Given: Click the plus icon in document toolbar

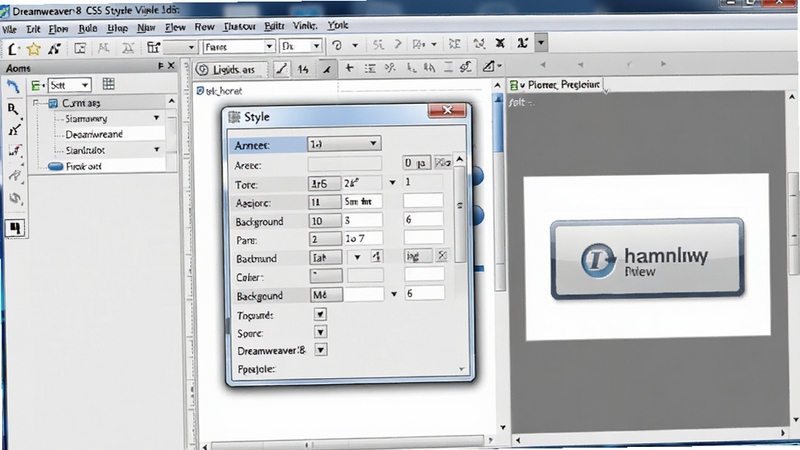Looking at the screenshot, I should pyautogui.click(x=349, y=67).
